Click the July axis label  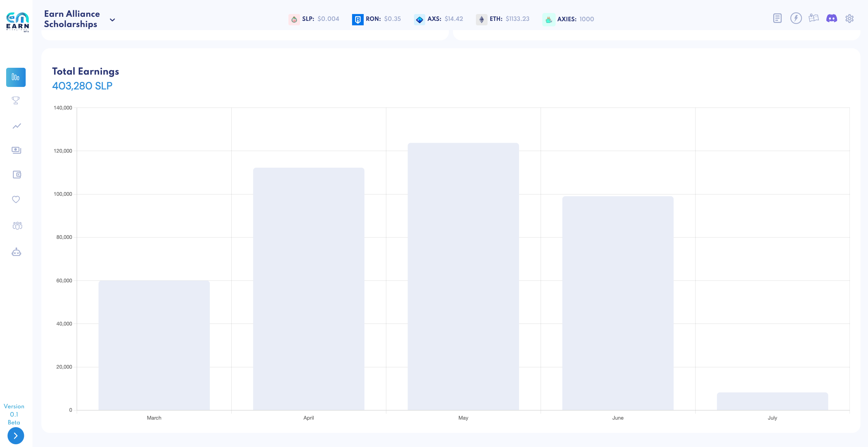773,418
